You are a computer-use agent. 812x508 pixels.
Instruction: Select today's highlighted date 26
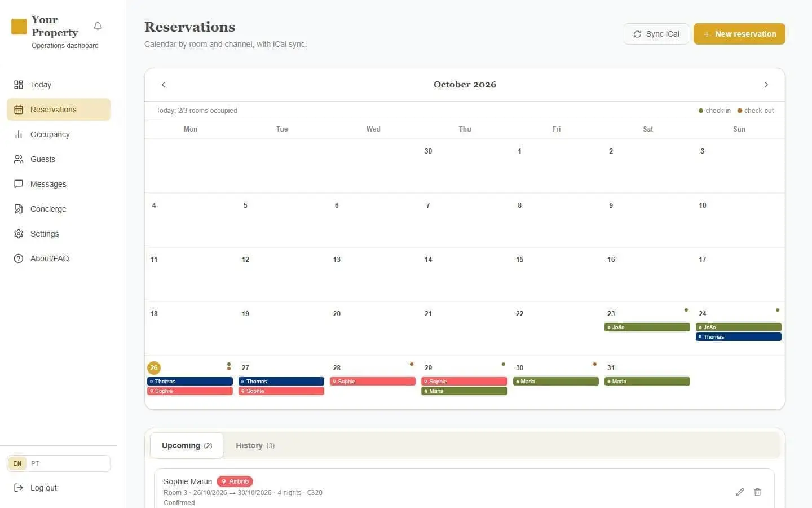click(154, 368)
